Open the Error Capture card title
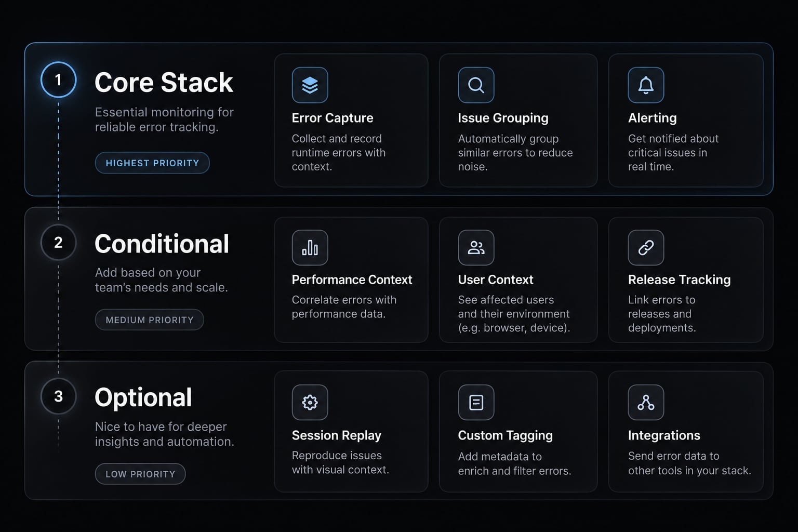 tap(332, 118)
